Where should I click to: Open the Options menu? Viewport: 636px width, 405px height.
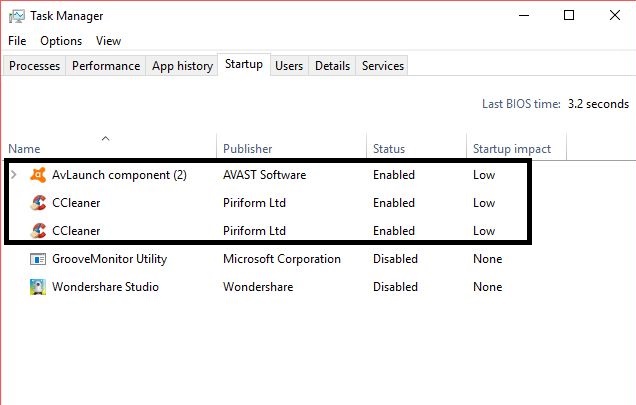coord(61,41)
